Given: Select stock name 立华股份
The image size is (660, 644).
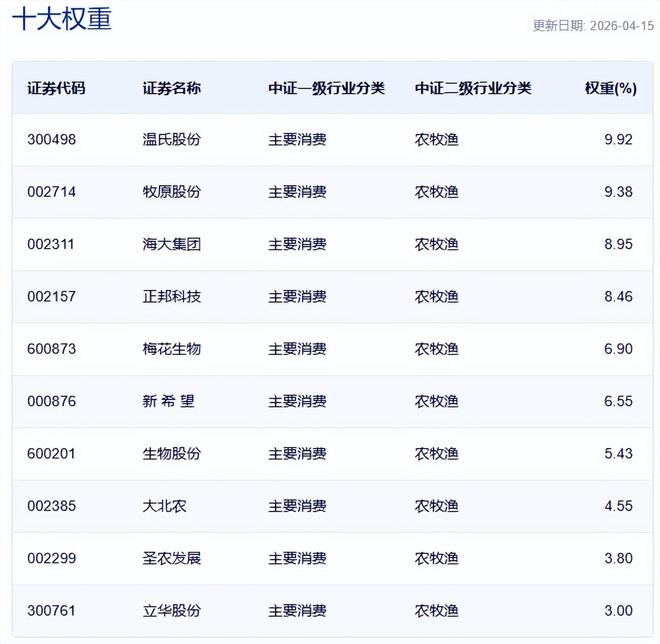Looking at the screenshot, I should click(x=172, y=611).
